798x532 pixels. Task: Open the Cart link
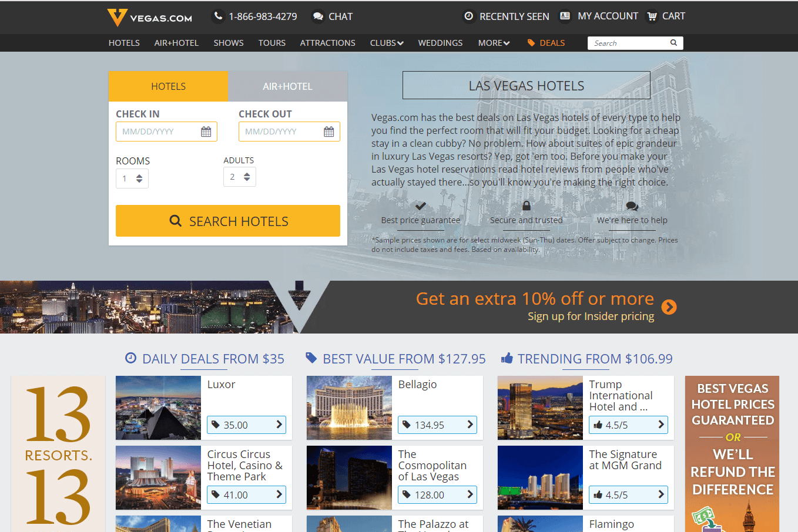coord(673,16)
